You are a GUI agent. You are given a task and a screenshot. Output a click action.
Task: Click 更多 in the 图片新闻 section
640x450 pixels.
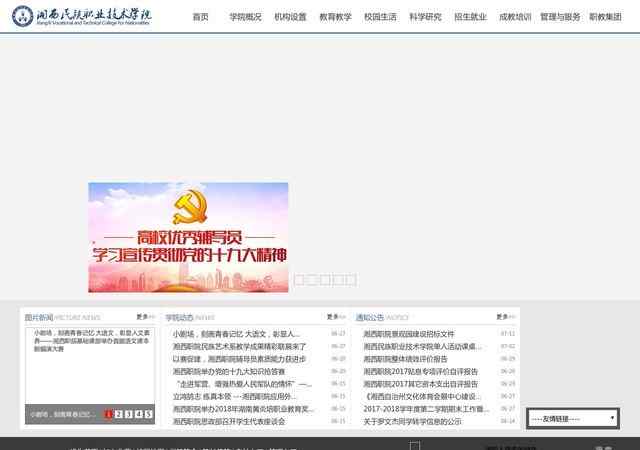tap(145, 316)
